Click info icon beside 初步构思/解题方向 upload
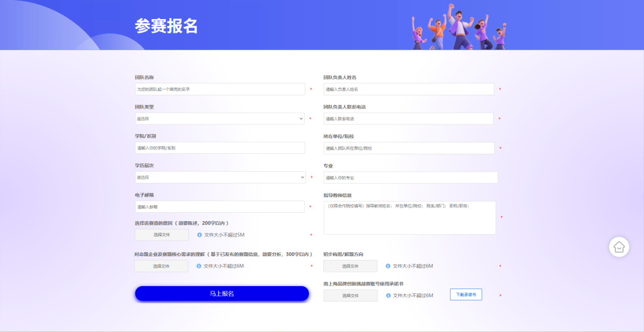 point(388,266)
